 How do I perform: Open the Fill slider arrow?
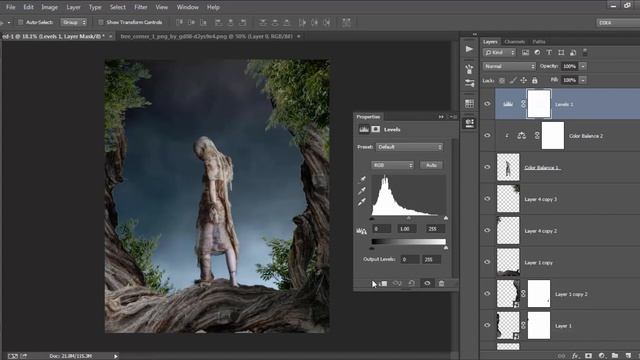[583, 80]
